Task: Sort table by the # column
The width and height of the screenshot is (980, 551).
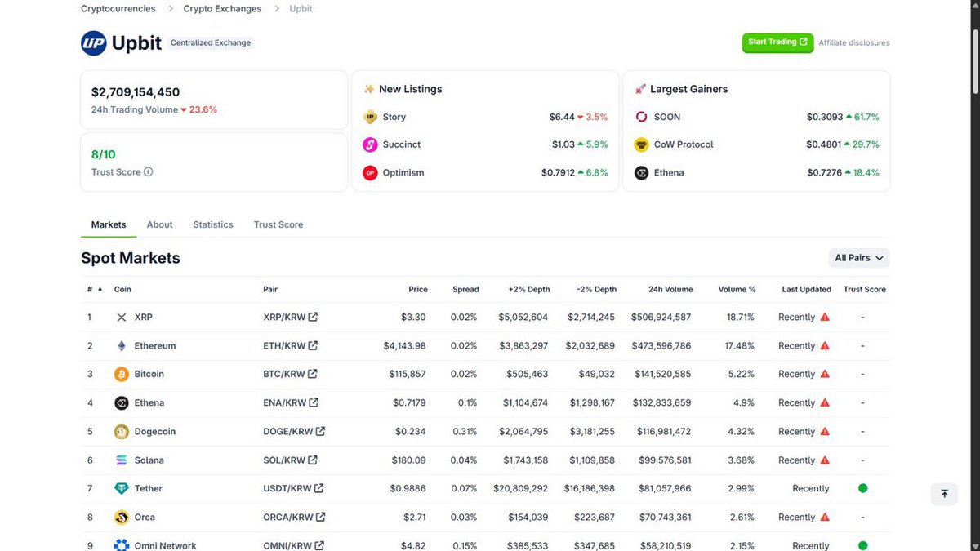Action: [x=95, y=290]
